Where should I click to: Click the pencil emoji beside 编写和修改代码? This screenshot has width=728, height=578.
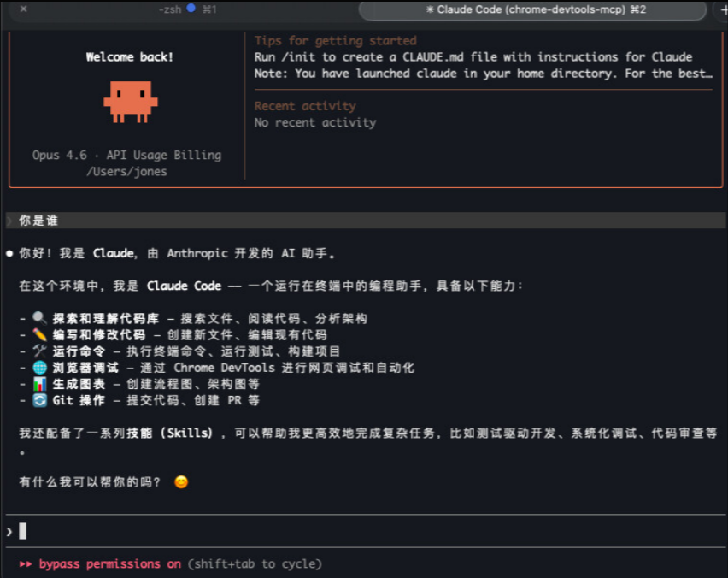point(40,334)
